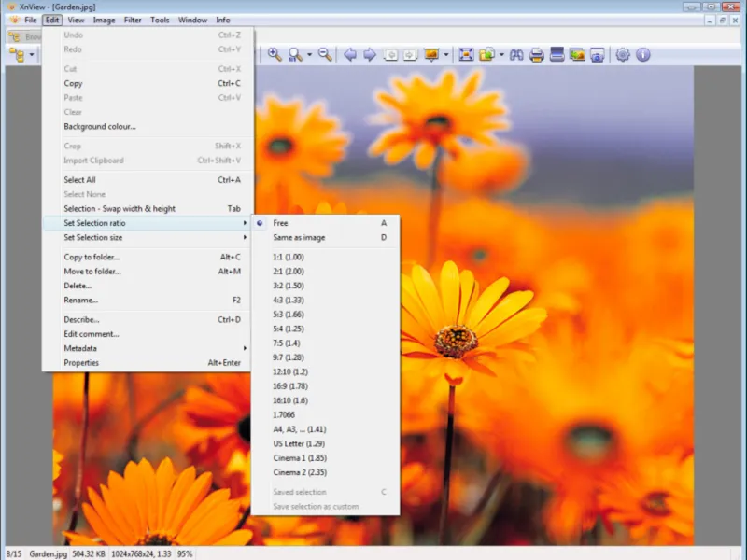Screen dimensions: 747x560
Task: Start the slideshow icon
Action: pos(431,55)
